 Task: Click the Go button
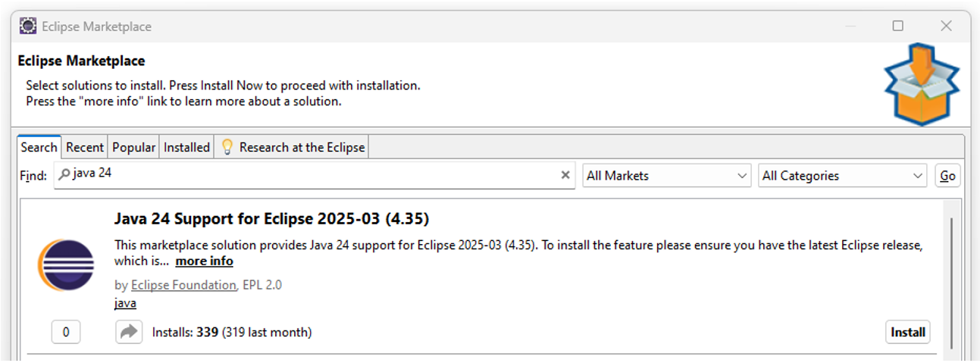[x=947, y=176]
